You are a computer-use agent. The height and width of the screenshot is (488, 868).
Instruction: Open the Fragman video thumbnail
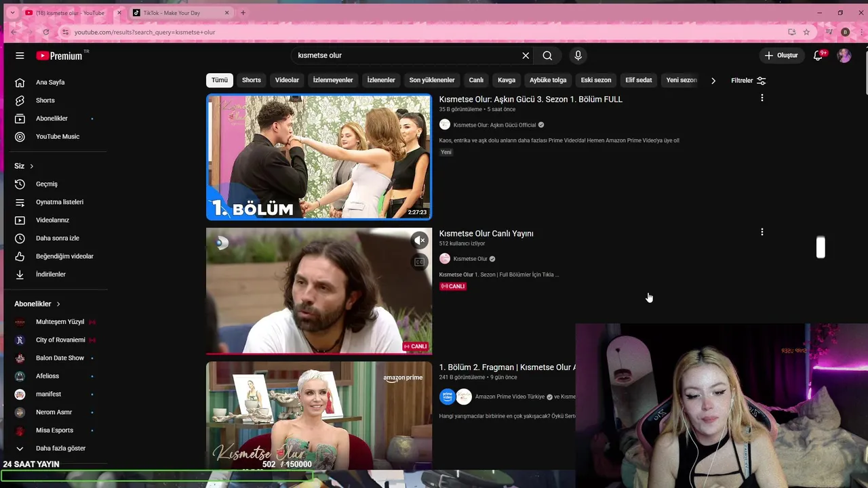coord(319,415)
